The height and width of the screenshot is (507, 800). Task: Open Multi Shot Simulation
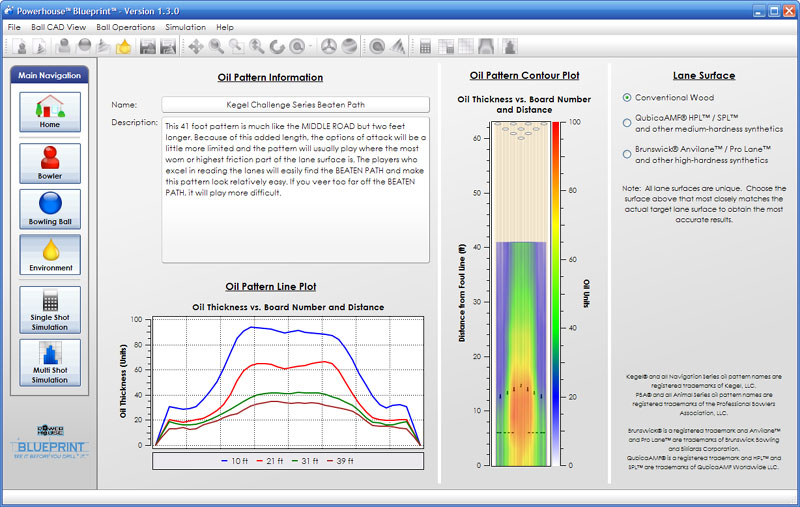coord(50,363)
